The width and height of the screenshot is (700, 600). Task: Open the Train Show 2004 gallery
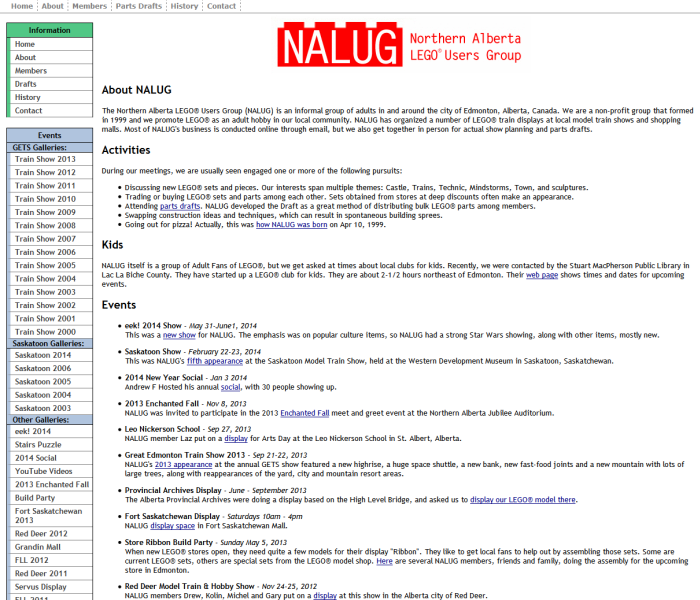point(50,279)
